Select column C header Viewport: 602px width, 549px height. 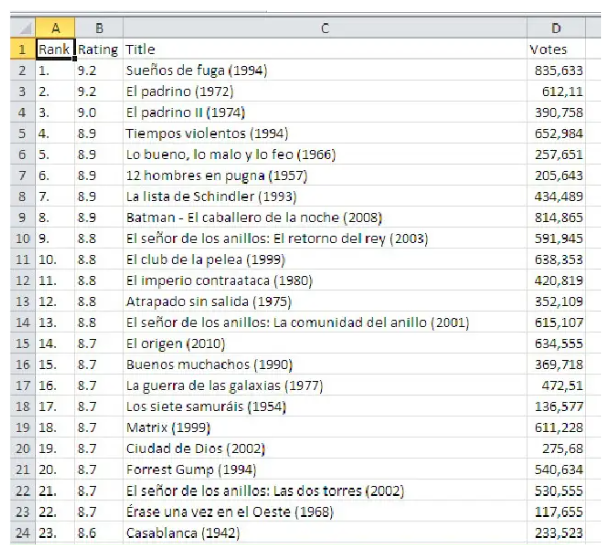point(324,29)
